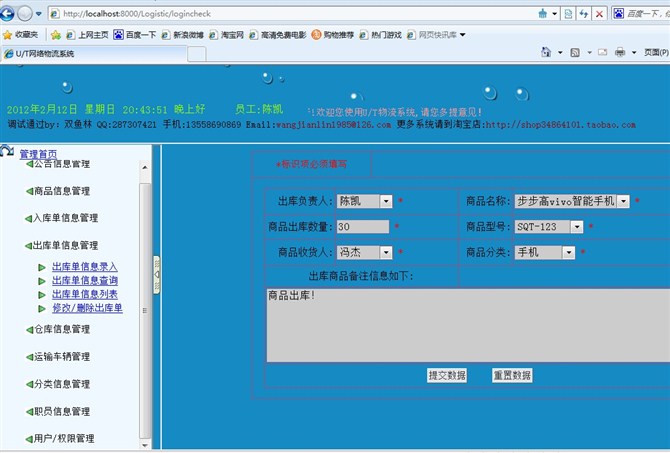Click the Baidu paw icon in search box
Viewport: 670px width, 453px height.
(618, 14)
